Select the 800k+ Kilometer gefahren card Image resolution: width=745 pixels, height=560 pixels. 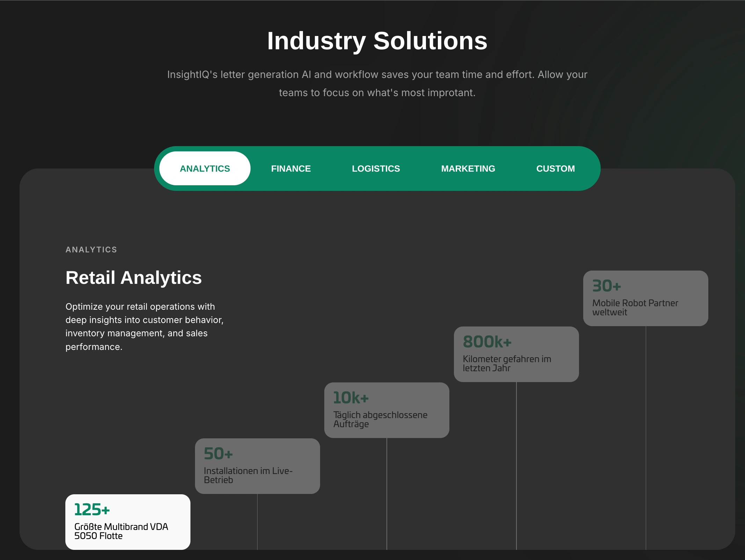coord(516,354)
